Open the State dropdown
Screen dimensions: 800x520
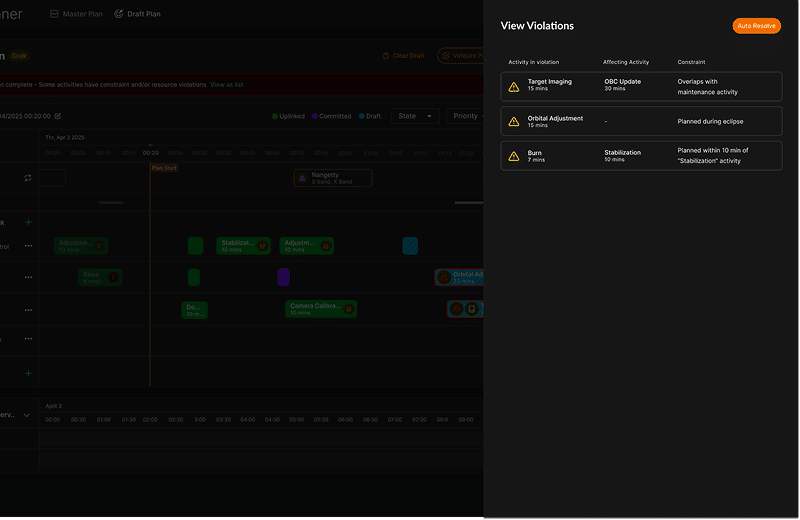415,116
